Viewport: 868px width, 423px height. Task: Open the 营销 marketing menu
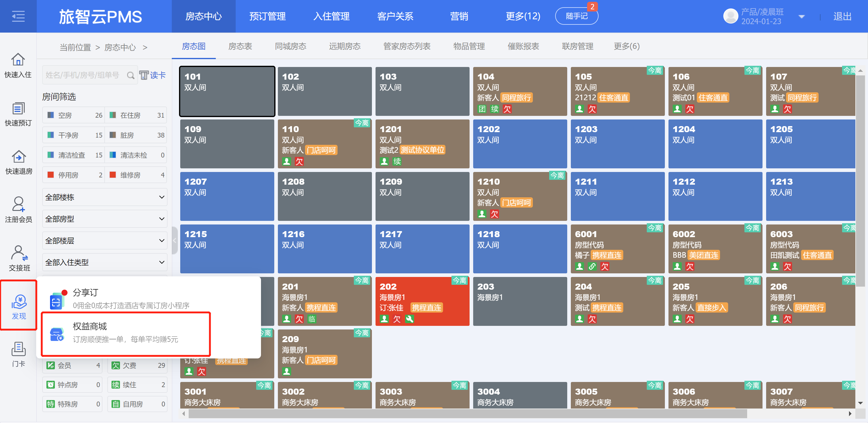coord(459,16)
